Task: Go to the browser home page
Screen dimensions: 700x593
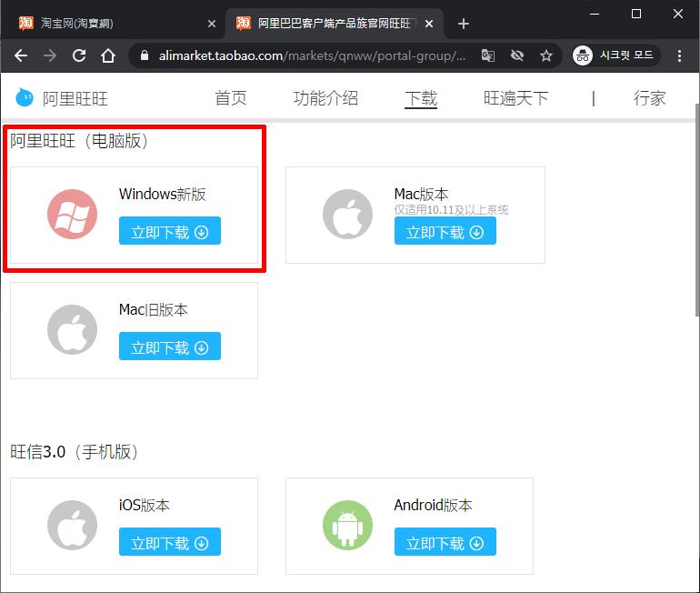Action: [x=108, y=55]
